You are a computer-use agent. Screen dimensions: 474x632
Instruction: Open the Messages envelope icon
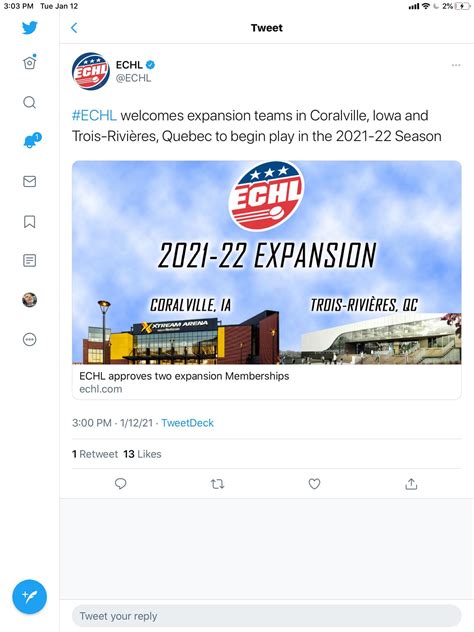tap(29, 181)
